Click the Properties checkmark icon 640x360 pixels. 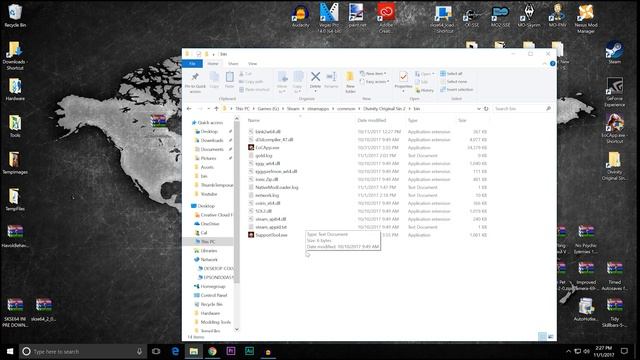[x=403, y=77]
